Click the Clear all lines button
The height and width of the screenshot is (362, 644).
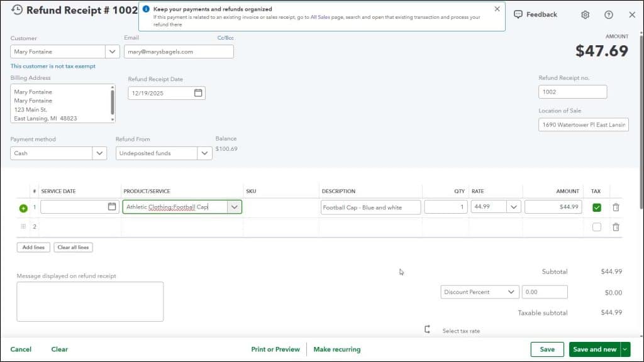point(73,248)
